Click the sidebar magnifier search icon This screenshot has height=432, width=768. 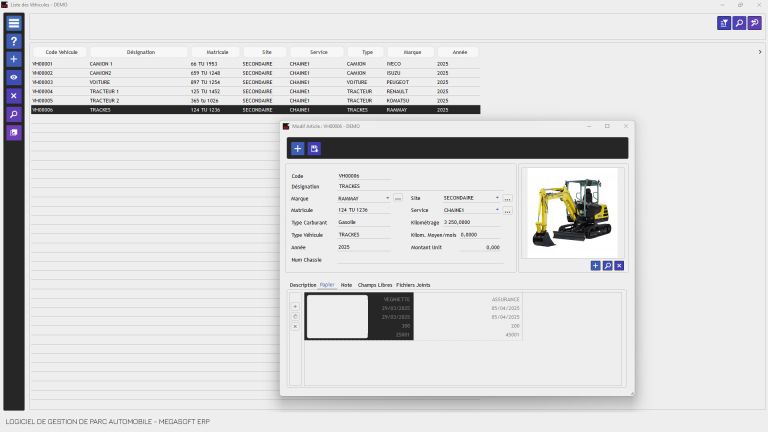coord(14,114)
